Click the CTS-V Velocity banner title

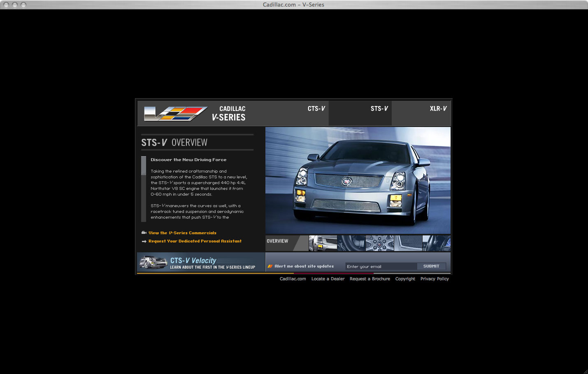[x=193, y=261]
